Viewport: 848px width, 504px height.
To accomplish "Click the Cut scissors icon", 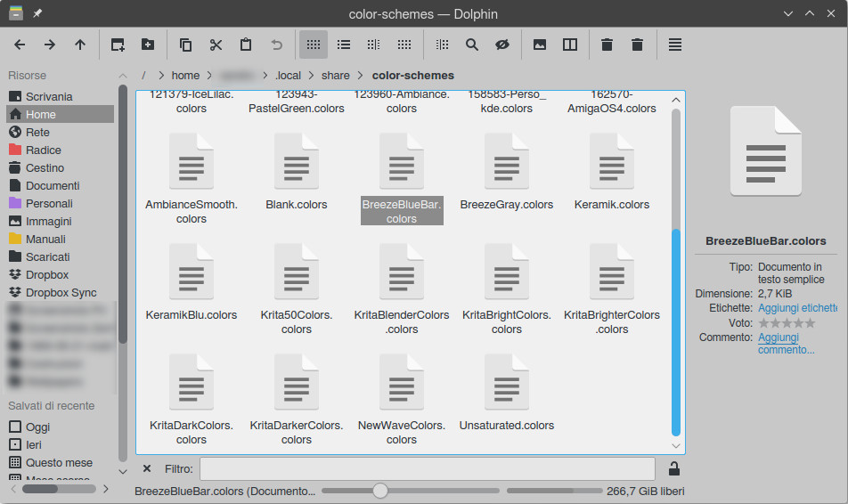I will pos(216,45).
